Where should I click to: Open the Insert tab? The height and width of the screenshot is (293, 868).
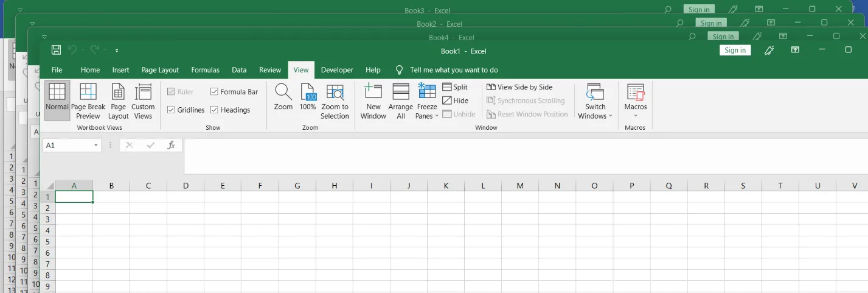(x=120, y=70)
